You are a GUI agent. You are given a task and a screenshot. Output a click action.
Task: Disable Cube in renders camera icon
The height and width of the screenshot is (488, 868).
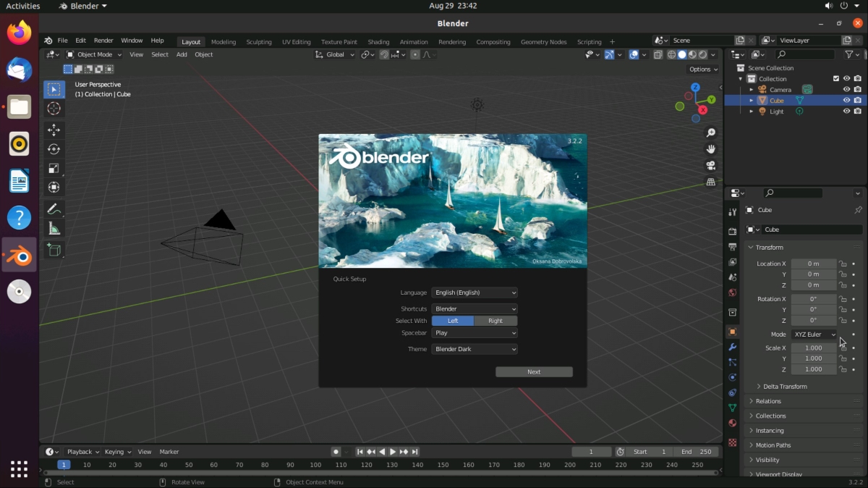tap(858, 101)
